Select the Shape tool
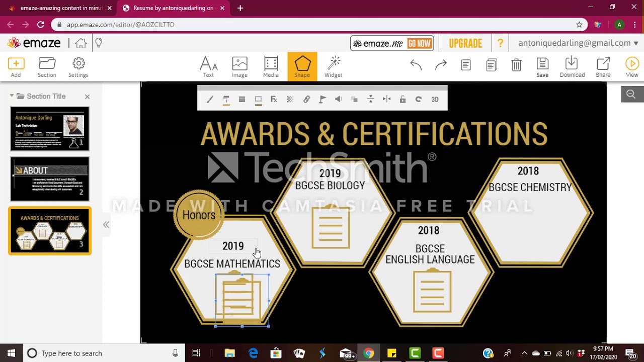 click(x=302, y=66)
